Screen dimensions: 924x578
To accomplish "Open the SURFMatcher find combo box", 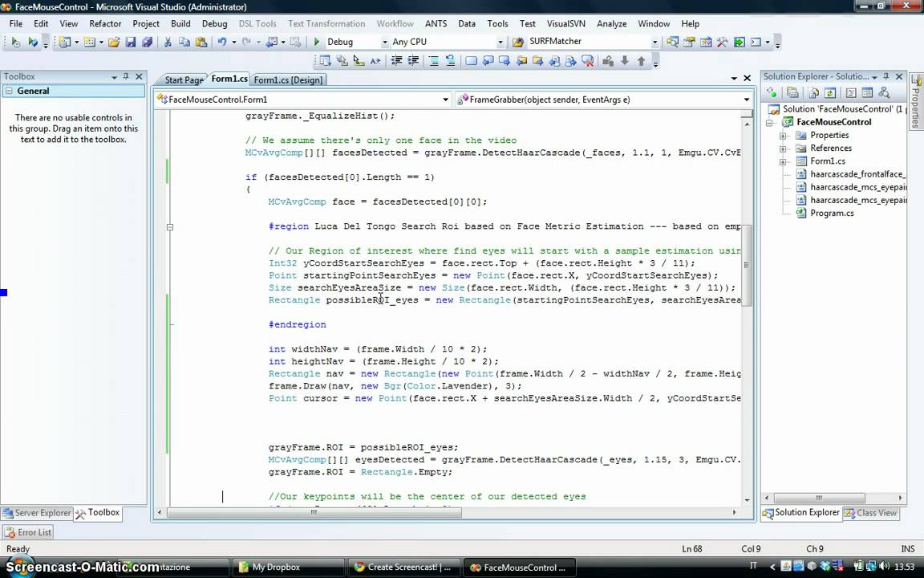I will (x=654, y=42).
